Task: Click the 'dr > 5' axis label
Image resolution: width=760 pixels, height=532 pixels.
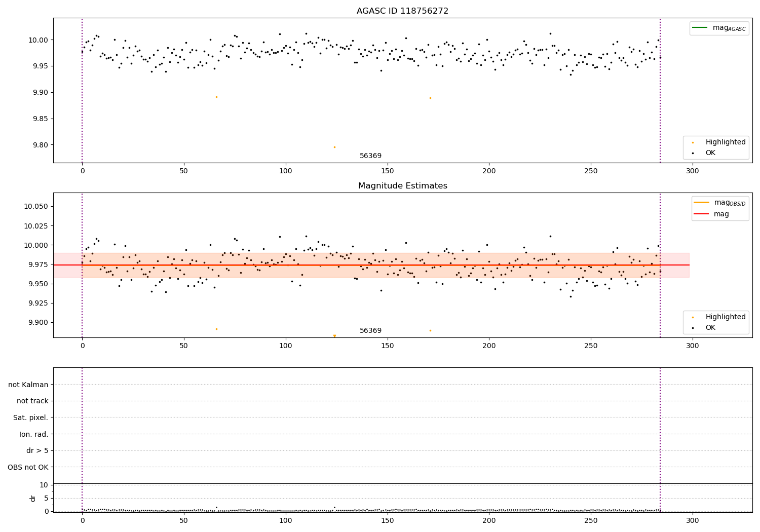Action: (37, 450)
